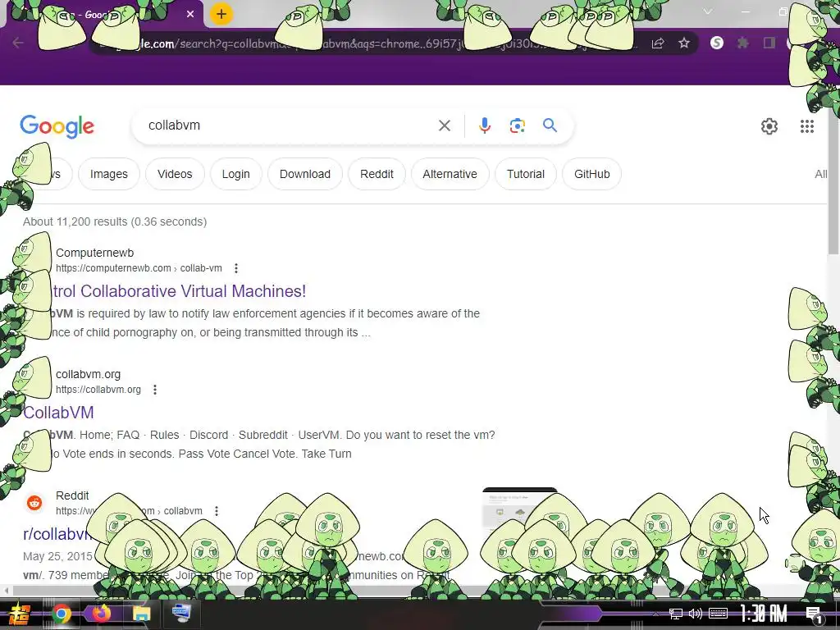
Task: Bookmark this page with the star icon
Action: [684, 43]
